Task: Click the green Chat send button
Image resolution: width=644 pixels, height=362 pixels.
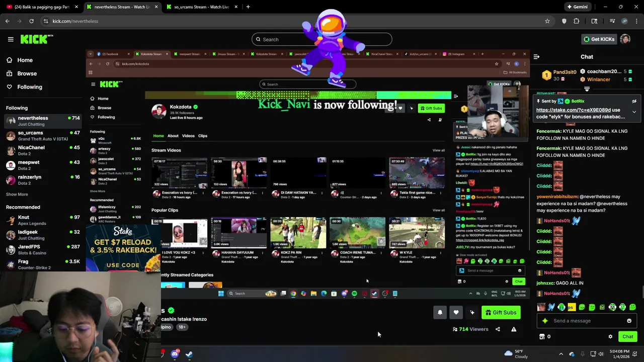Action: point(627,336)
